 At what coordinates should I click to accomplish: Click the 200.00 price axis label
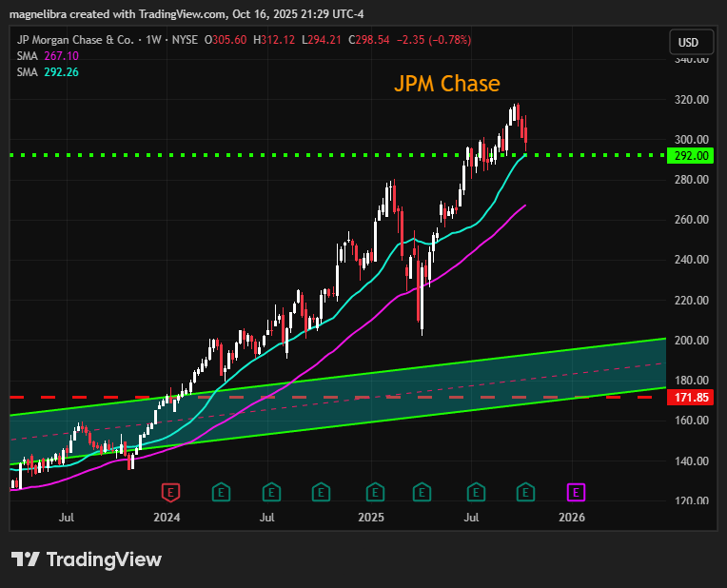691,341
